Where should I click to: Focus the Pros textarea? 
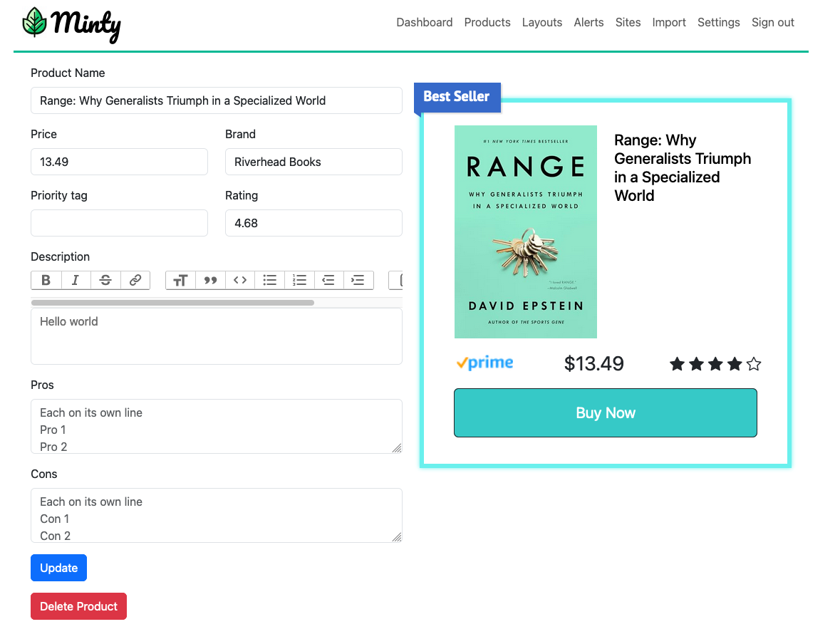[x=217, y=427]
